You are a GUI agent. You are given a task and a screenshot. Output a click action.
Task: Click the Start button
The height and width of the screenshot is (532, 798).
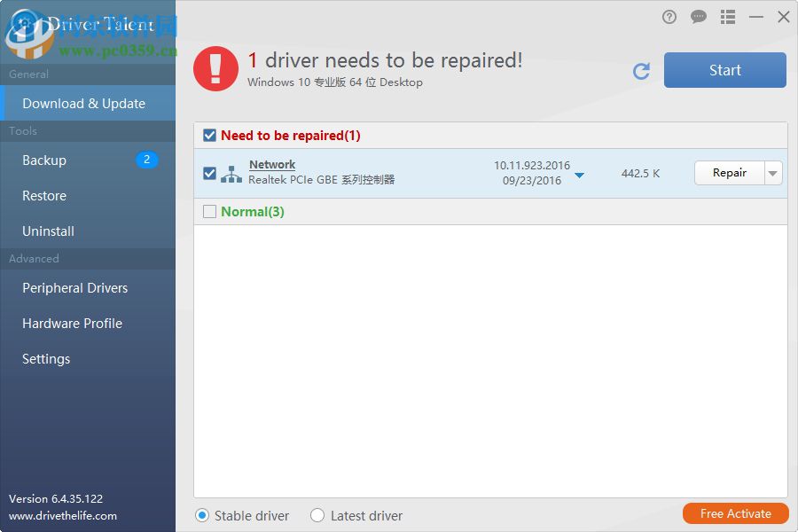(x=724, y=70)
